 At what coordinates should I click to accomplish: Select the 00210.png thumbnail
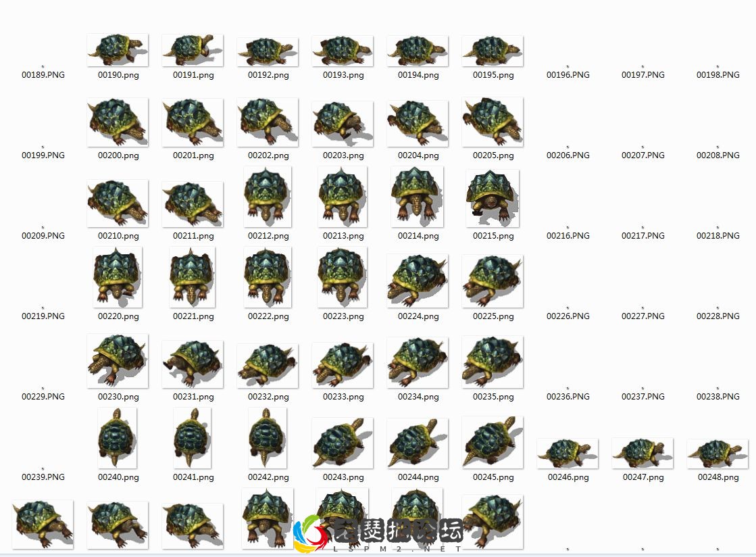pos(118,203)
